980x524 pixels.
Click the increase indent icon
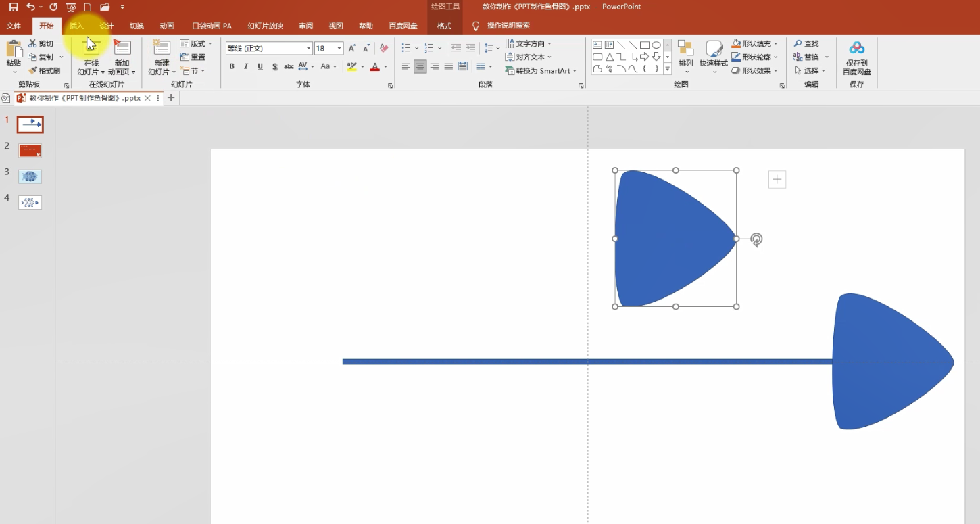470,48
